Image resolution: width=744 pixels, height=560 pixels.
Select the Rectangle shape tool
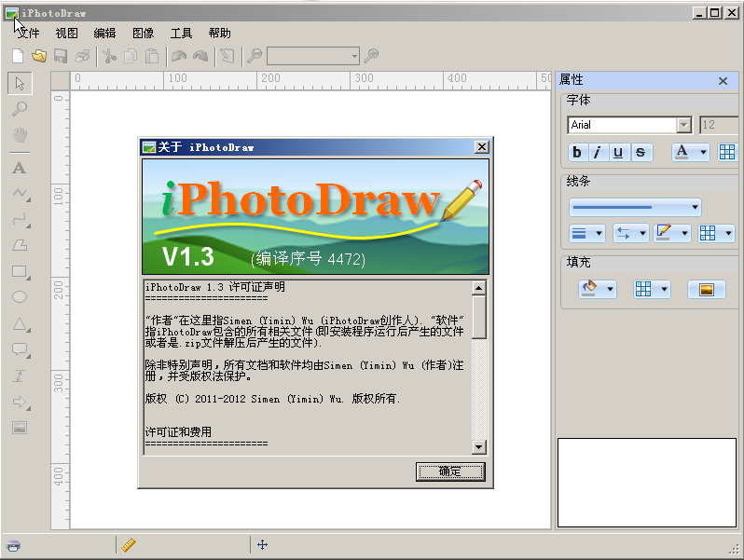[x=21, y=272]
